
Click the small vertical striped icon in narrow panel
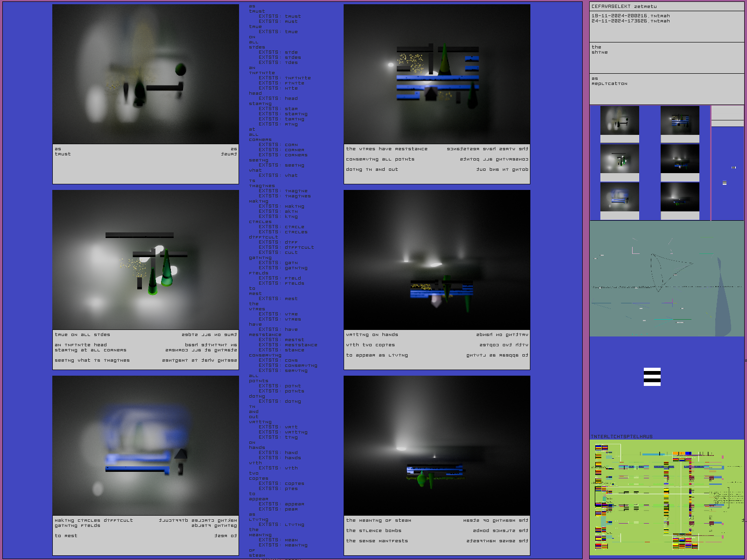[733, 168]
